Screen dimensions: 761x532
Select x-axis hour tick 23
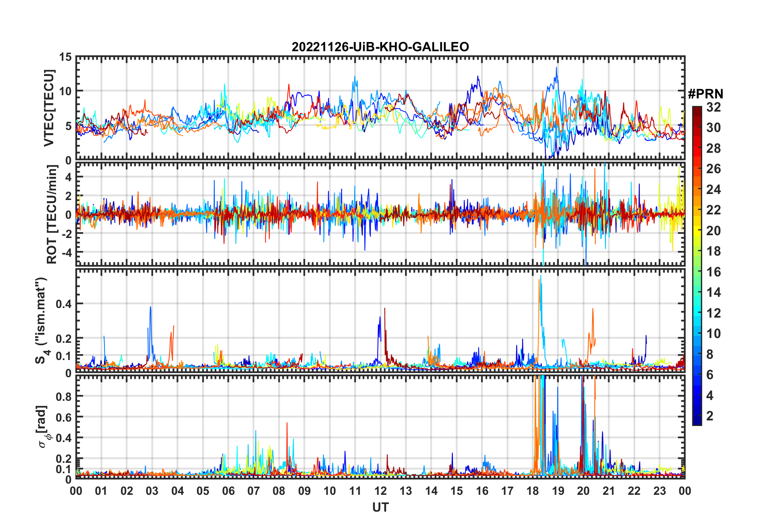(x=659, y=491)
